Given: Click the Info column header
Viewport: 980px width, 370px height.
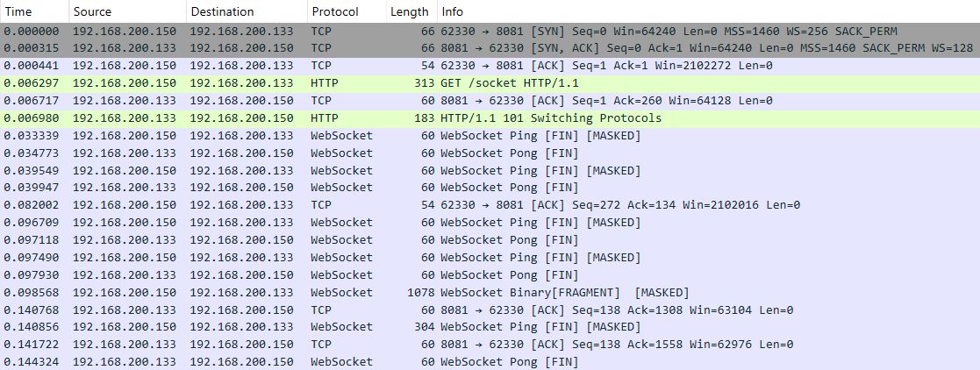Looking at the screenshot, I should click(453, 11).
